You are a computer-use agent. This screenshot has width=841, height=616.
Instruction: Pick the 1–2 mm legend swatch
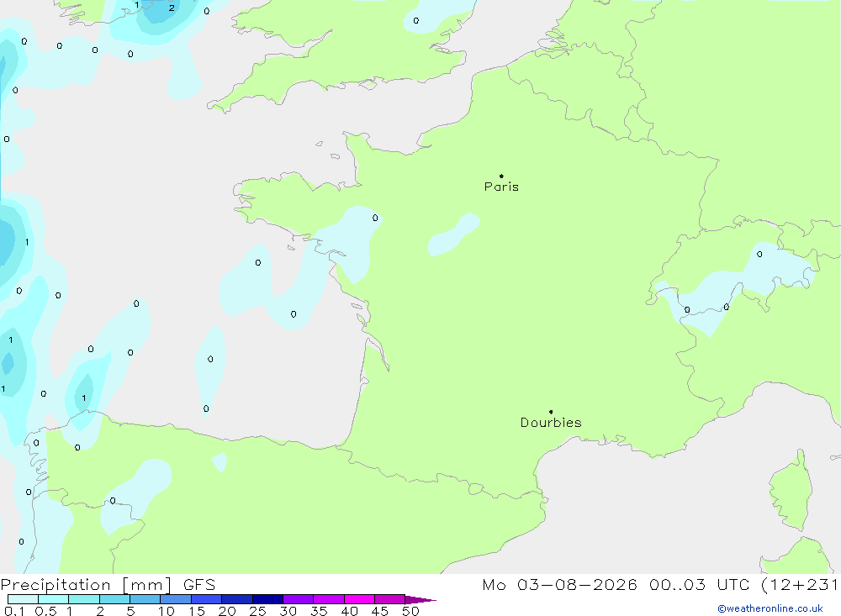click(x=84, y=599)
